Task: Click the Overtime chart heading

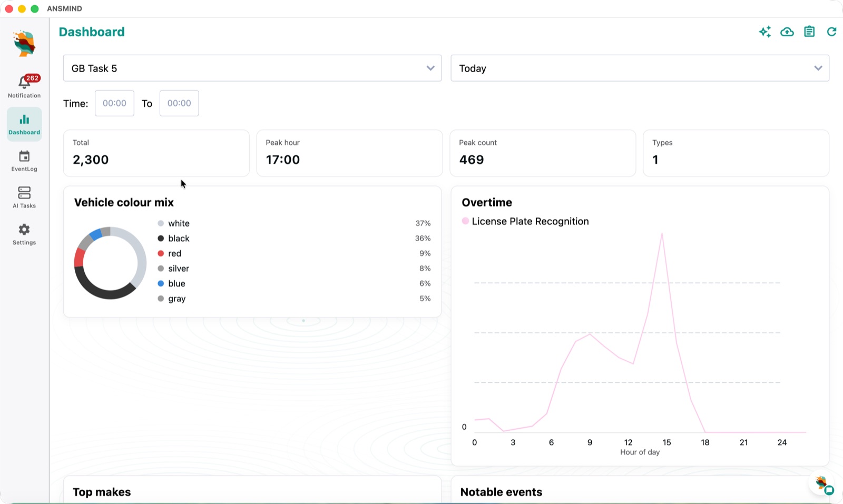Action: point(487,202)
